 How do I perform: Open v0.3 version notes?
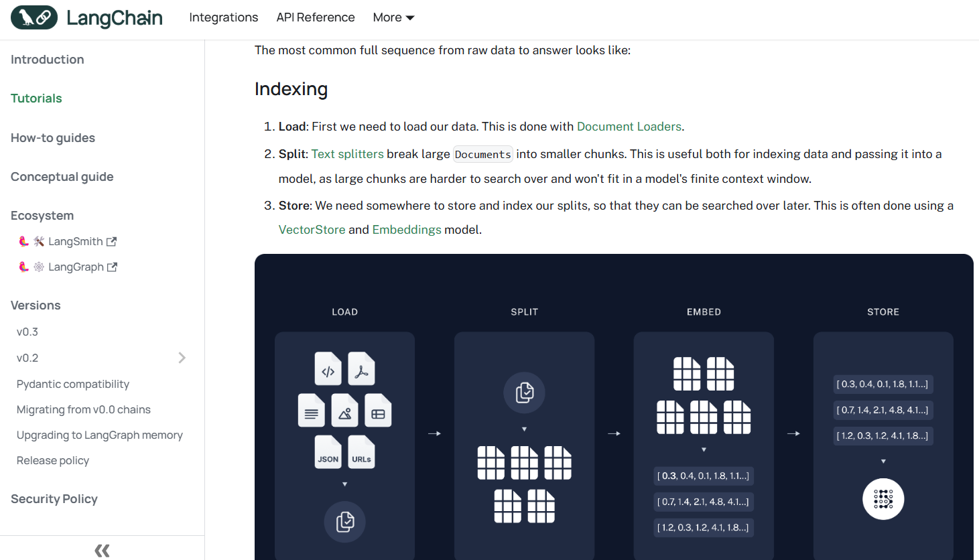(27, 332)
